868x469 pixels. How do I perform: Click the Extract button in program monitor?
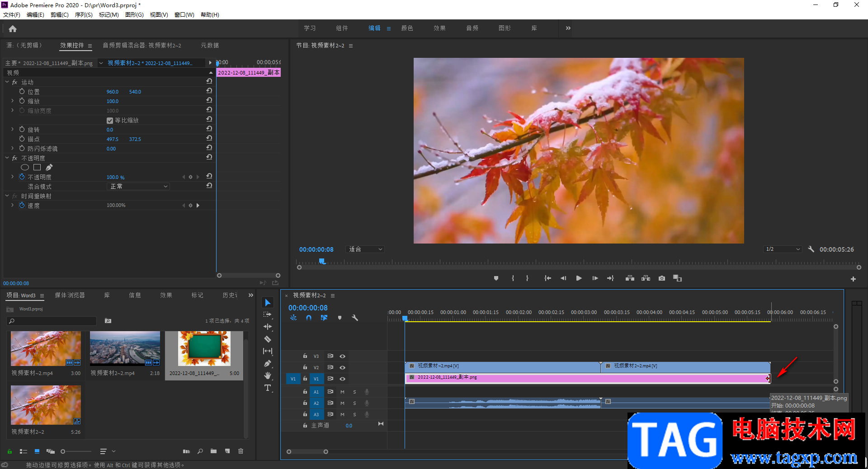(646, 278)
